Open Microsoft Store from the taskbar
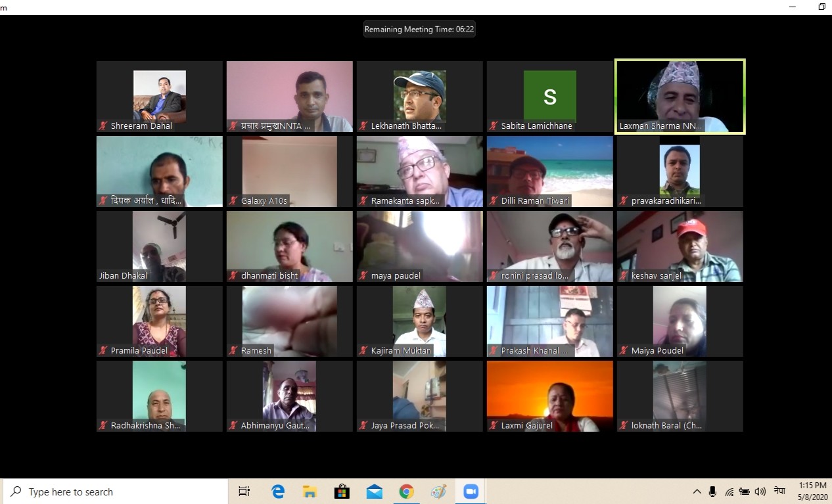The width and height of the screenshot is (832, 504). coord(342,492)
